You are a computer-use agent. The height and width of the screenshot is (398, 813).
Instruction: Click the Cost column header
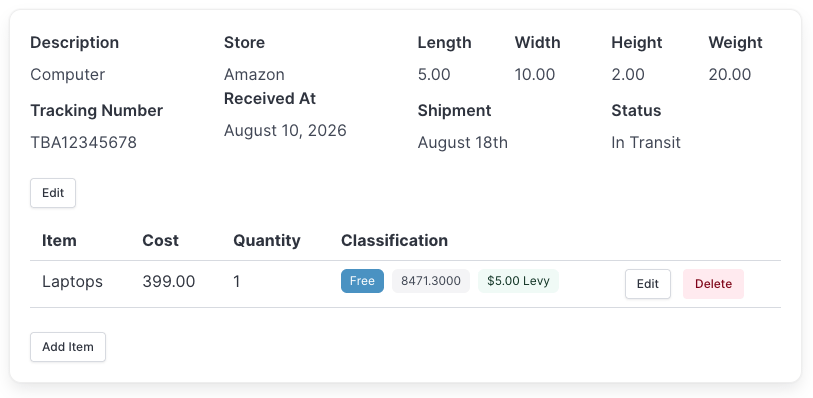(161, 240)
